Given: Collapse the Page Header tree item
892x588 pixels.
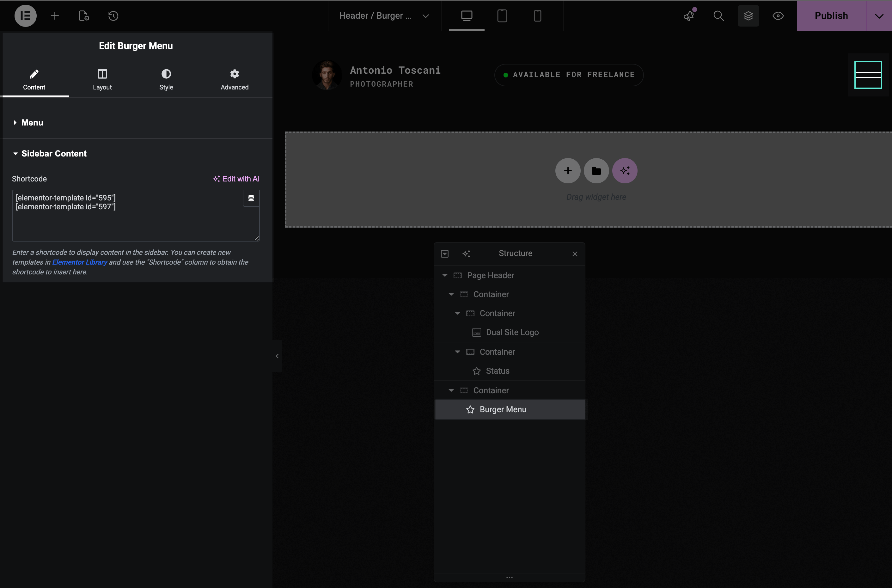Looking at the screenshot, I should coord(445,275).
